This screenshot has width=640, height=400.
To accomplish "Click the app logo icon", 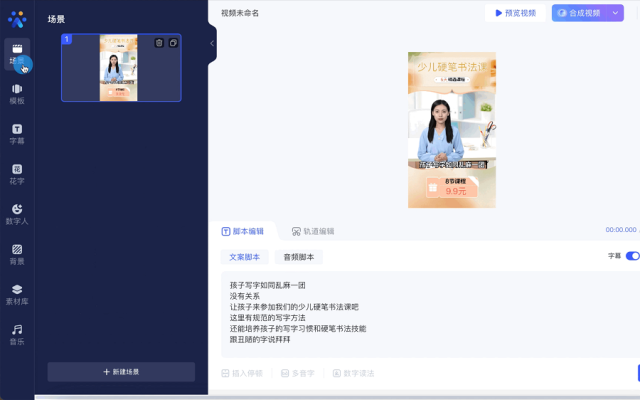I will click(17, 19).
